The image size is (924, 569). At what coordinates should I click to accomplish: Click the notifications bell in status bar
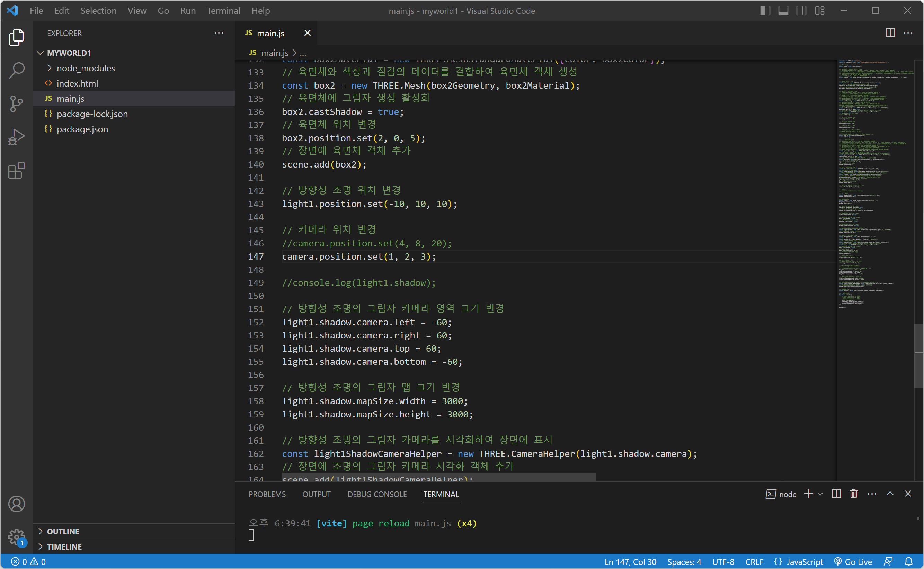pos(908,561)
